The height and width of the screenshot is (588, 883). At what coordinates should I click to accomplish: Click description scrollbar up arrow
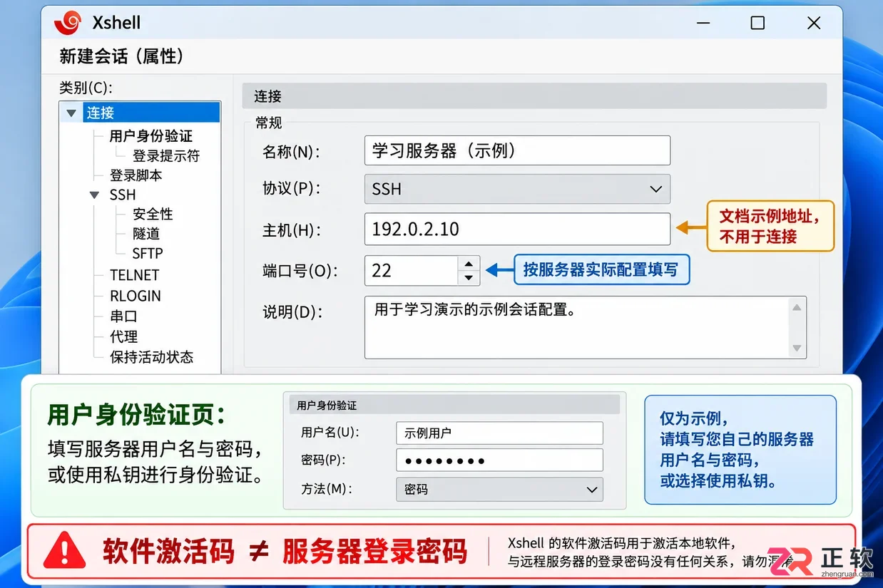pos(797,307)
